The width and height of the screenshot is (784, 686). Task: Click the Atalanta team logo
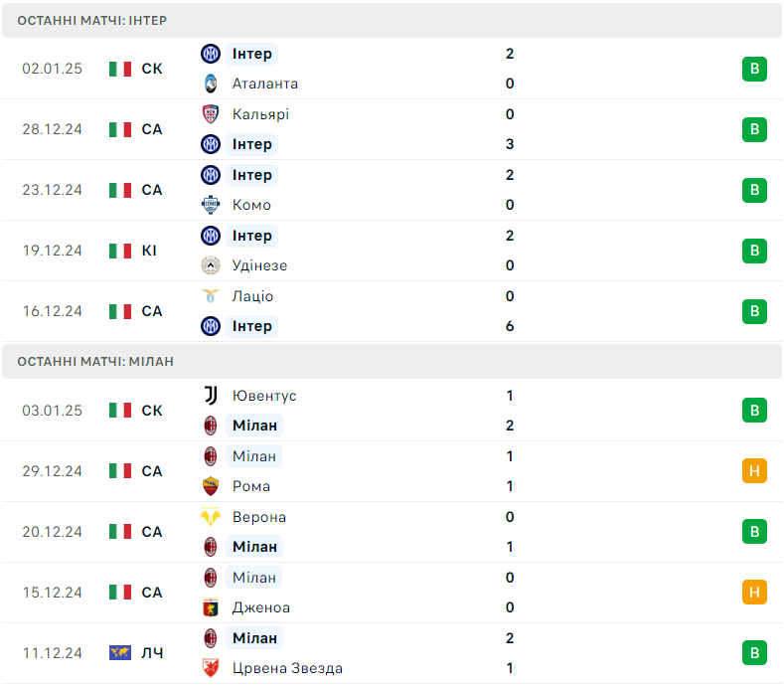pos(210,84)
